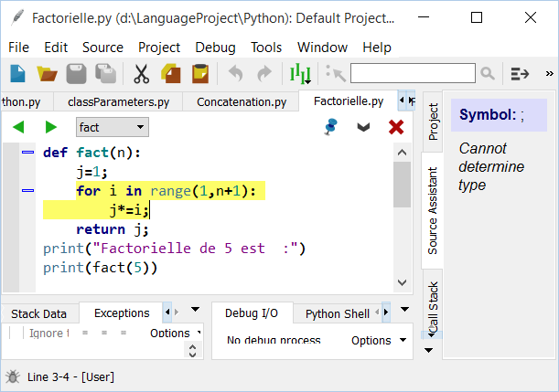Image resolution: width=559 pixels, height=392 pixels.
Task: Switch to classParameters.py tab
Action: coord(118,101)
